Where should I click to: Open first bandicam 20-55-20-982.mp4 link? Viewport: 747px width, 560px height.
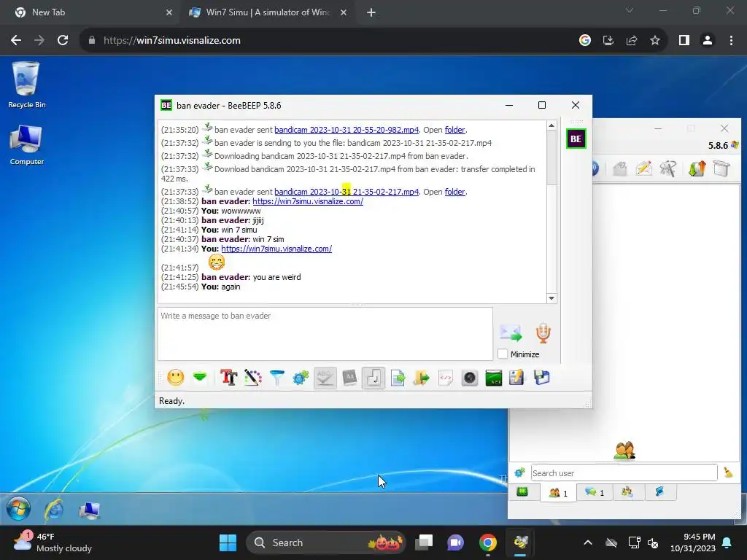click(x=347, y=130)
